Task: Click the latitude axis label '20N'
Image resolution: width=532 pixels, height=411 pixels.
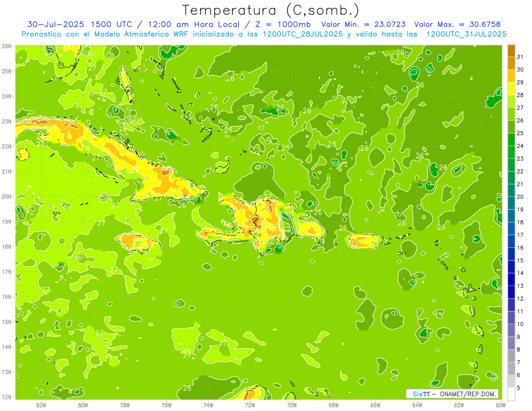Action: coord(6,196)
